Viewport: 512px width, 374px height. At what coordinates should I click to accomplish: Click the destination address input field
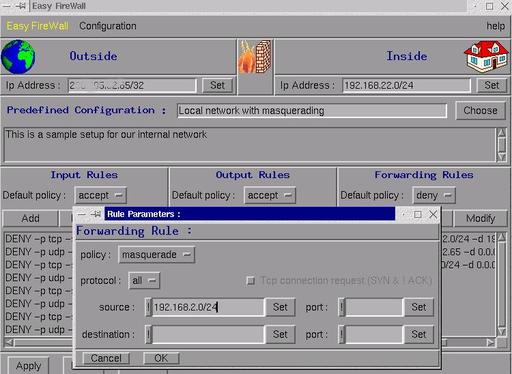click(x=208, y=334)
